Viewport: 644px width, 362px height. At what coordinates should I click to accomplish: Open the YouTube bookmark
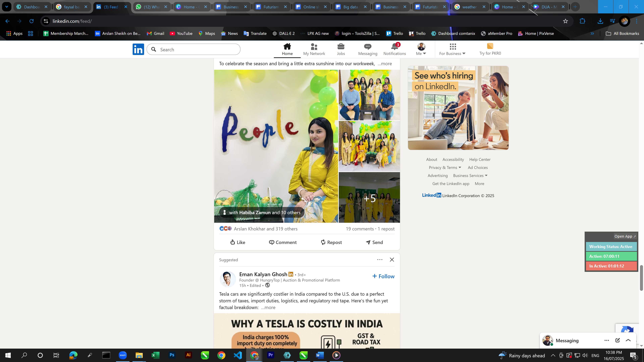point(181,34)
